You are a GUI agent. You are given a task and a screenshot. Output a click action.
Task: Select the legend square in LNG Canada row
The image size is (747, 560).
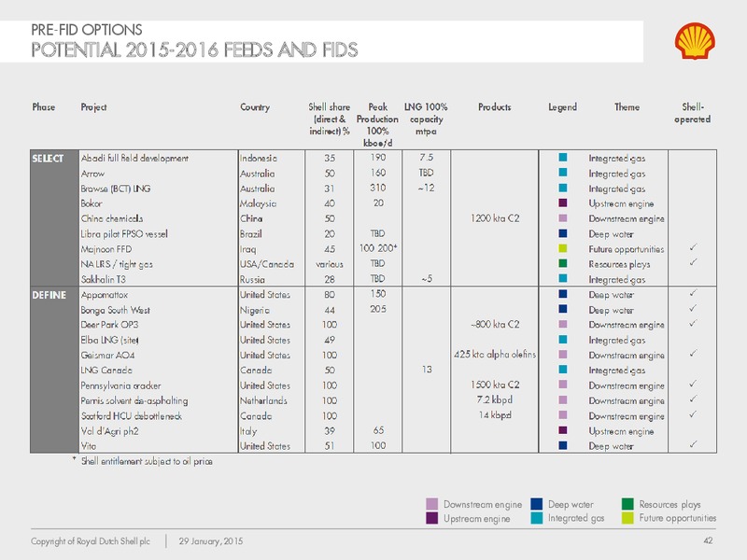coord(563,370)
